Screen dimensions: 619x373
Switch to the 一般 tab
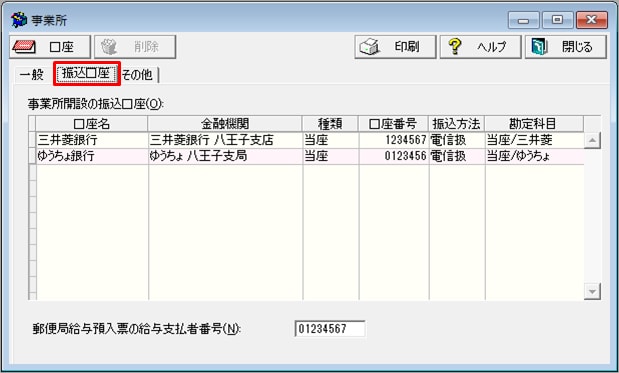[x=32, y=75]
